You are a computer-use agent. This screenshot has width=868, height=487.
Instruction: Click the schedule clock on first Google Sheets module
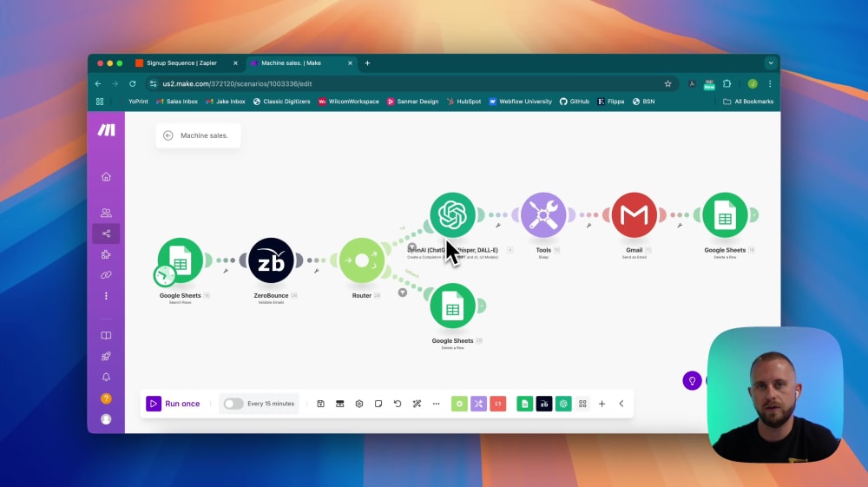tap(164, 275)
